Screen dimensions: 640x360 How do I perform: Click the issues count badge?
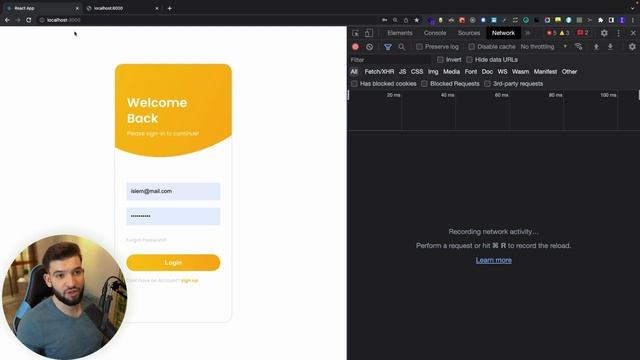tap(582, 33)
